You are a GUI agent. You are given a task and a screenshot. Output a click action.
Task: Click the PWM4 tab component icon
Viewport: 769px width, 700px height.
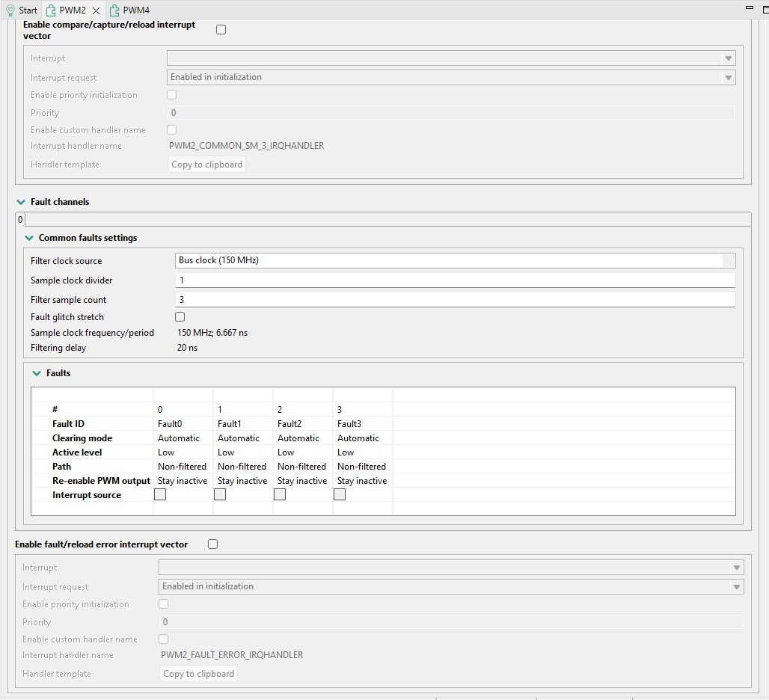click(x=114, y=10)
